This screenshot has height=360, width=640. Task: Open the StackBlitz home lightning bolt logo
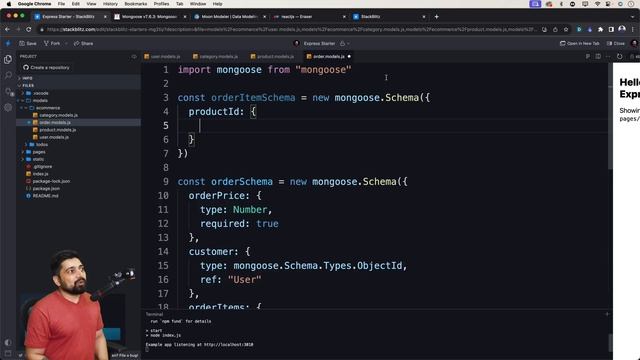(x=8, y=43)
